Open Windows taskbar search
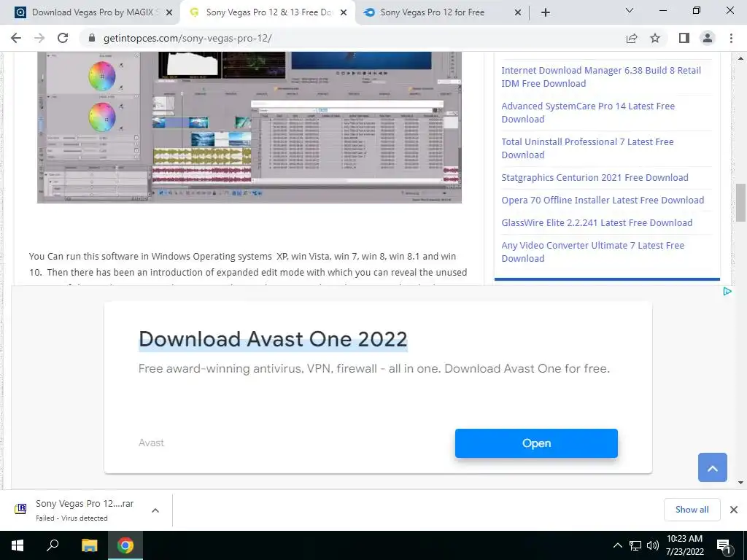Viewport: 747px width, 560px height. pyautogui.click(x=53, y=545)
